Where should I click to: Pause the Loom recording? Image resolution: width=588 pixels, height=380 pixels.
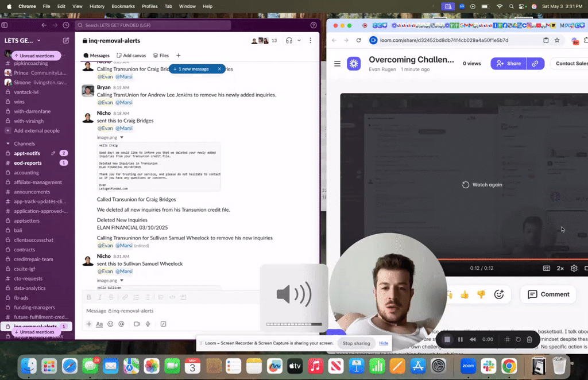pyautogui.click(x=461, y=339)
